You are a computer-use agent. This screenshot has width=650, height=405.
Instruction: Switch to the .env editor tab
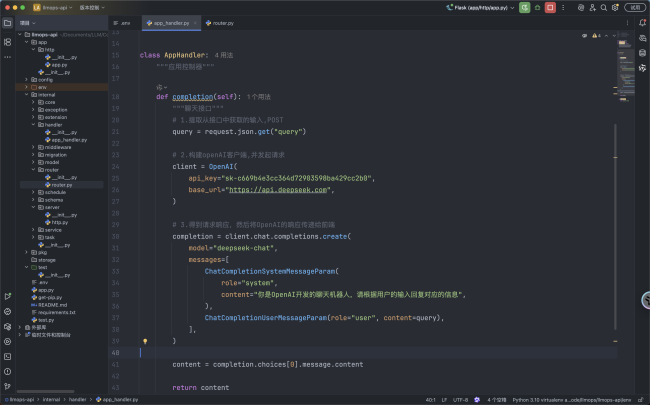pos(126,21)
